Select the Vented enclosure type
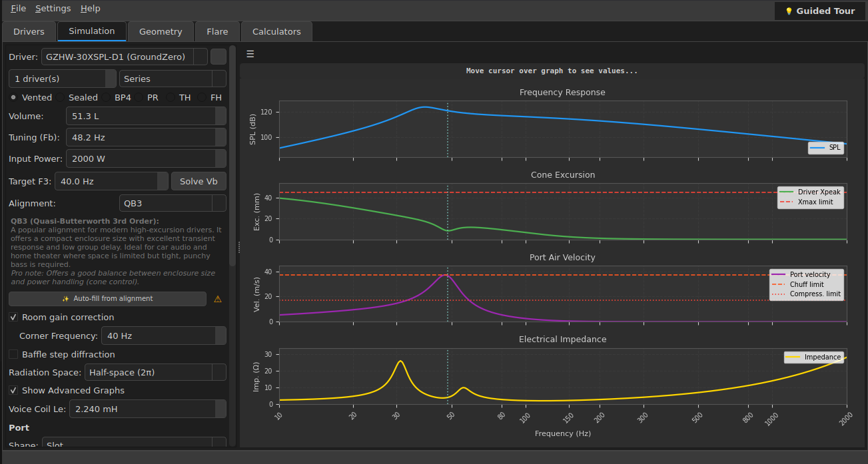The height and width of the screenshot is (464, 868). point(31,97)
